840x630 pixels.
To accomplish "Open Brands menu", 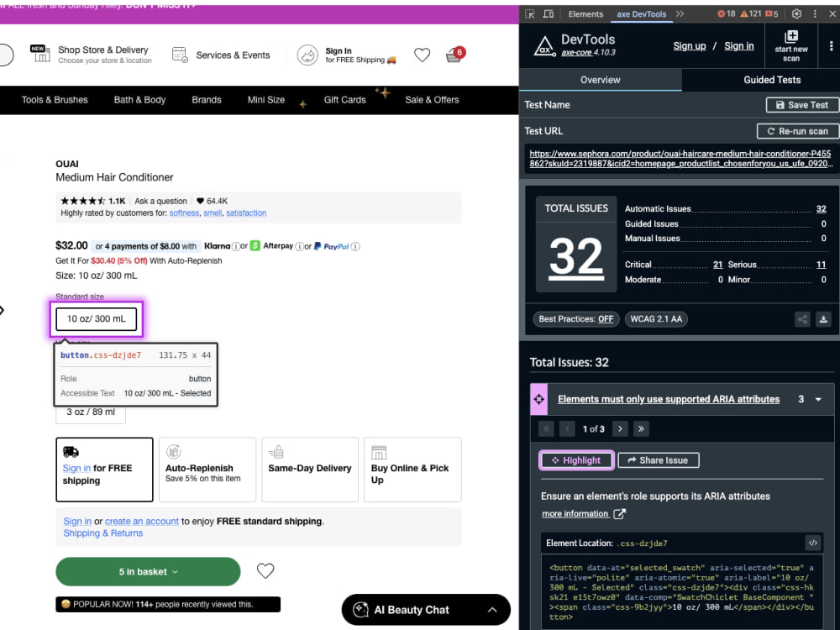I will 207,100.
